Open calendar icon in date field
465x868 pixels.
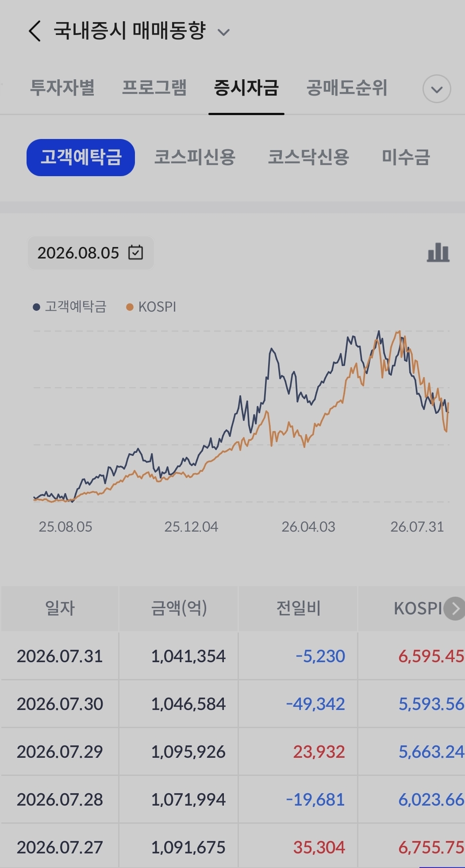[x=135, y=253]
